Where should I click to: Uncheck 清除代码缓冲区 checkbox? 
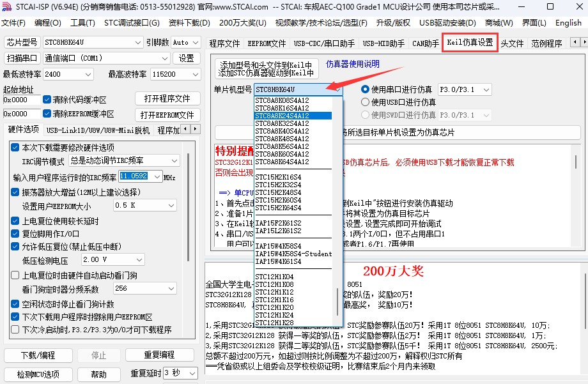click(x=47, y=100)
